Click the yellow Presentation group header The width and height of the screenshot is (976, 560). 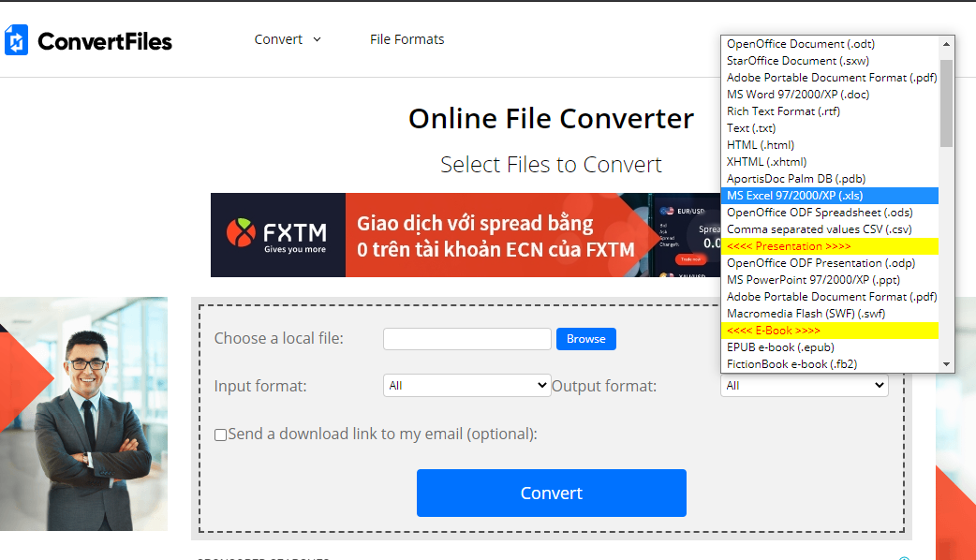(x=830, y=245)
